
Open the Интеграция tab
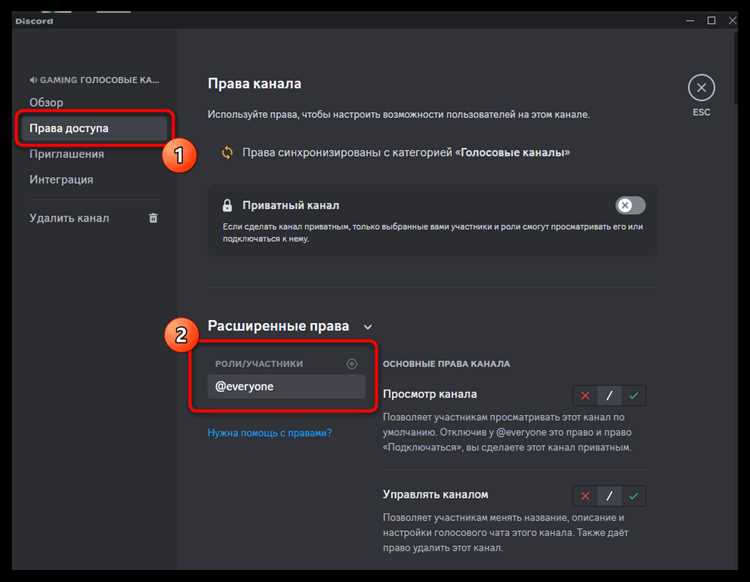61,180
